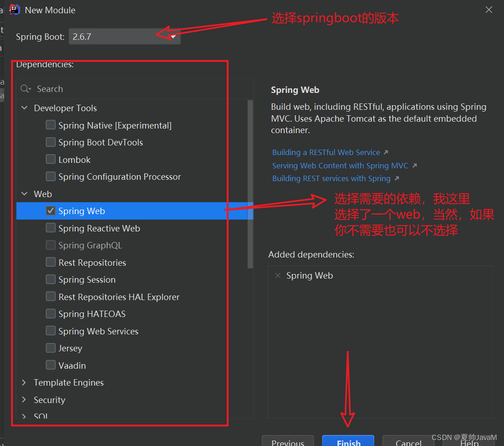Enable the Lombok checkbox
Screen dimensions: 504x446
(50, 159)
